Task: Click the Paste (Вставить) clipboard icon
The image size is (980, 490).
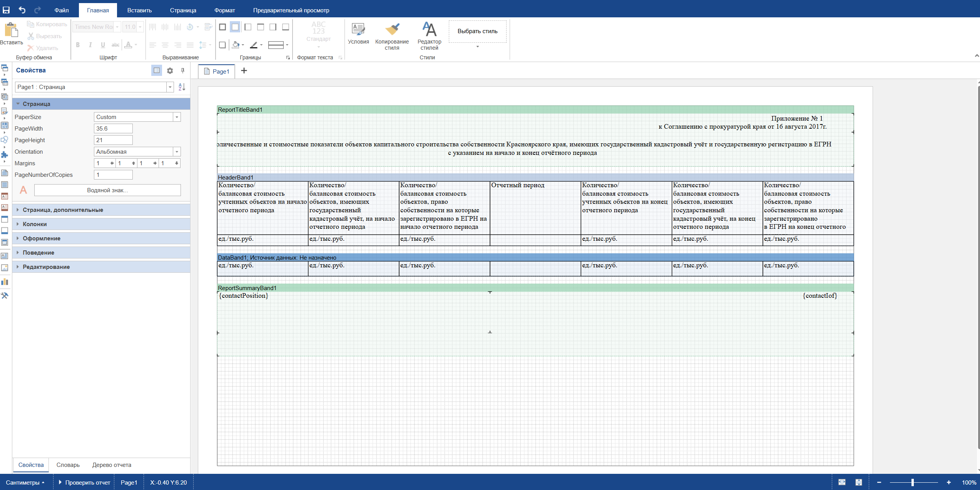Action: [x=11, y=30]
